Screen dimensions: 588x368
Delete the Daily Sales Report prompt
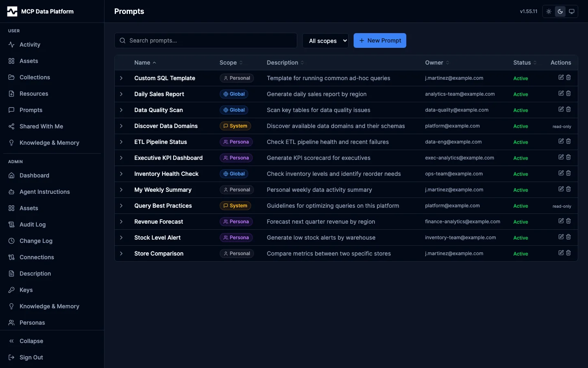pos(568,93)
